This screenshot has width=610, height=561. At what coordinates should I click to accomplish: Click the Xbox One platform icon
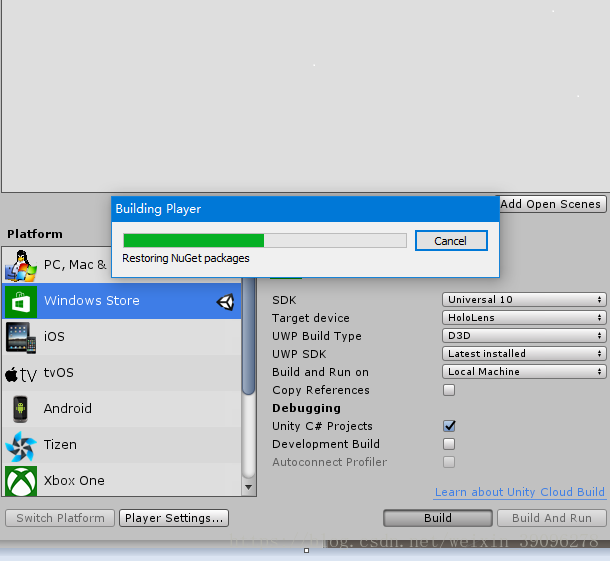pos(21,481)
